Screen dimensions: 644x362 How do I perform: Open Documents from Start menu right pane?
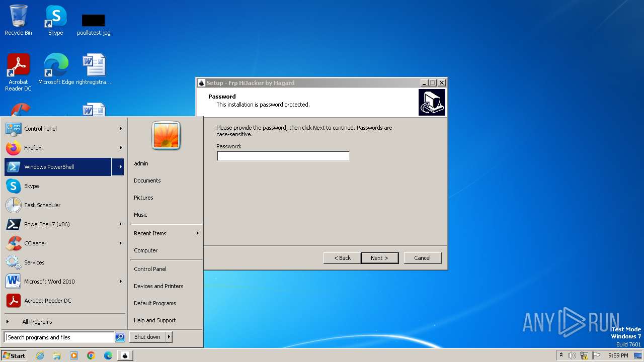pos(166,180)
